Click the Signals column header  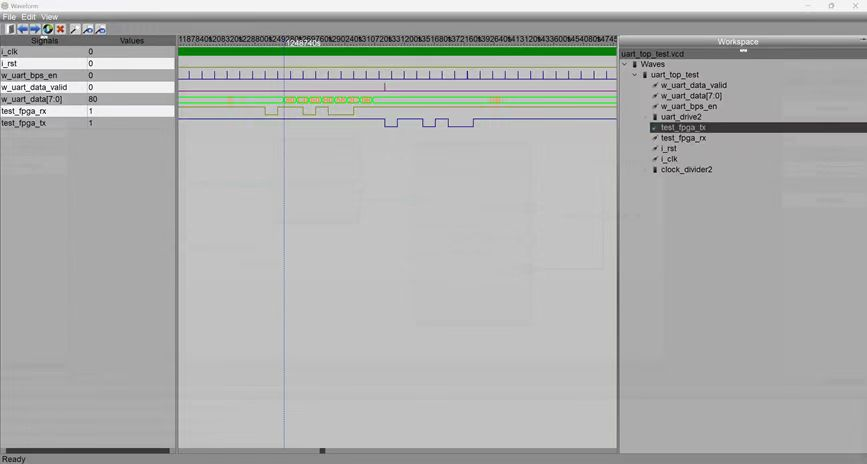44,41
